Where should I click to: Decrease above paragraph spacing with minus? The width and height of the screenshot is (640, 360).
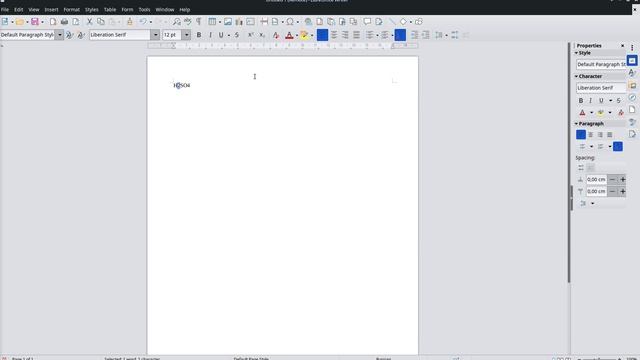click(x=612, y=180)
